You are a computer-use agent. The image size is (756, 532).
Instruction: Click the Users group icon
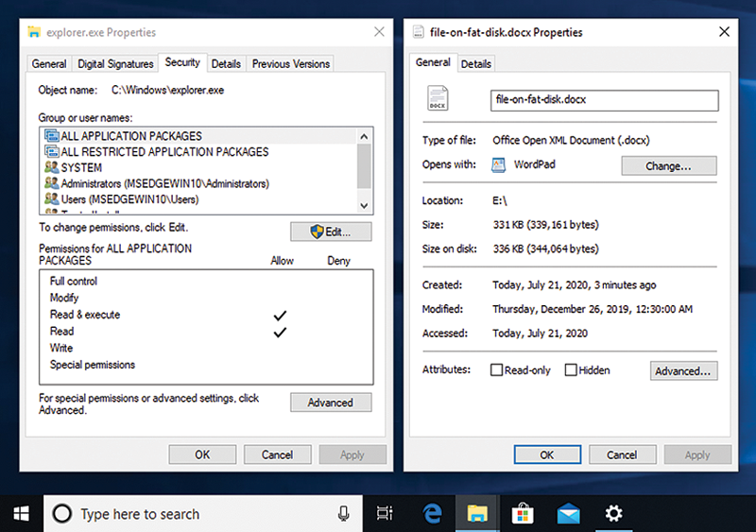[x=52, y=198]
